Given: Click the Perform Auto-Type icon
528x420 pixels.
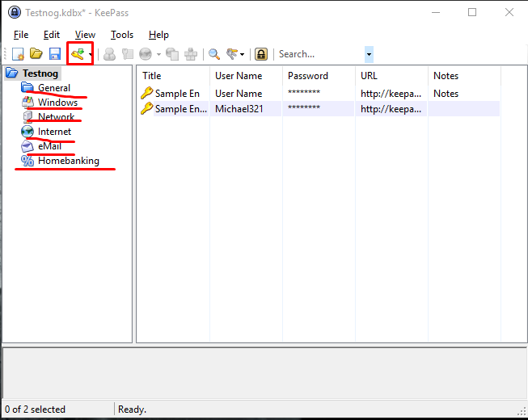Looking at the screenshot, I should click(x=191, y=54).
